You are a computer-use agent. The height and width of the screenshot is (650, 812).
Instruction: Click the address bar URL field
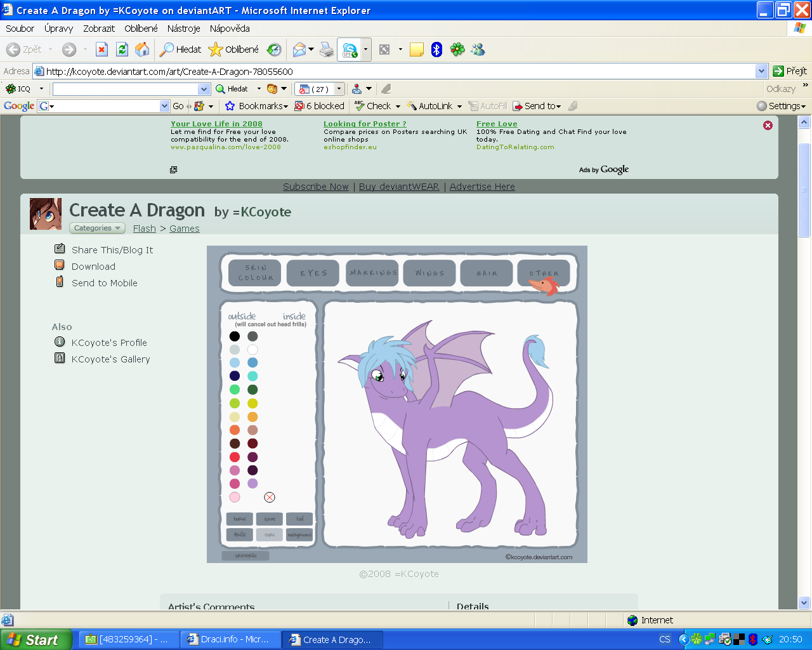pos(393,71)
